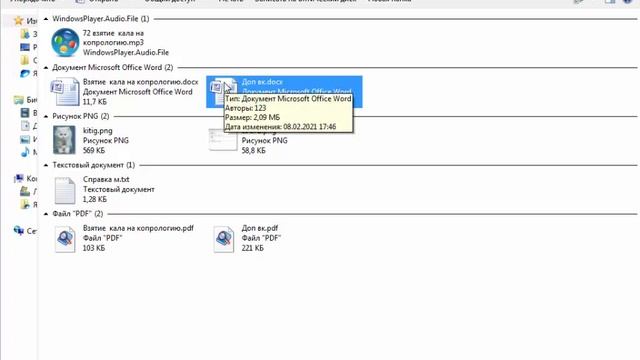The height and width of the screenshot is (360, 640).
Task: Collapse the Документ Microsoft Office Word (2) group
Action: [46, 67]
